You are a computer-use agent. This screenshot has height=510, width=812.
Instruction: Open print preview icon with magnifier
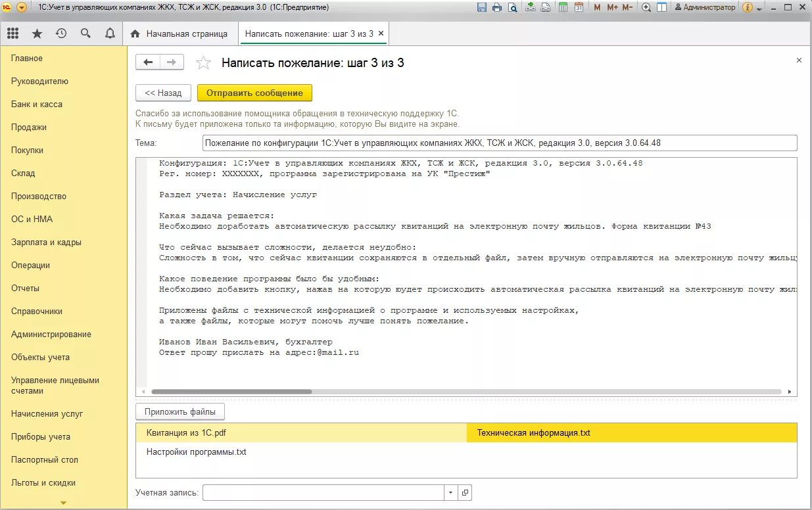click(x=512, y=7)
